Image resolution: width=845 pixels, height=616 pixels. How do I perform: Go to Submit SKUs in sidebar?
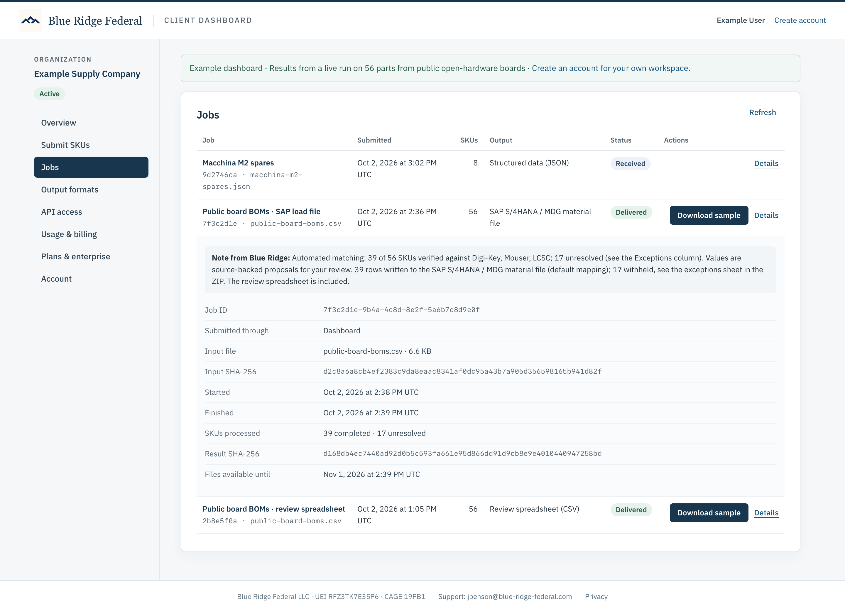[x=91, y=145]
